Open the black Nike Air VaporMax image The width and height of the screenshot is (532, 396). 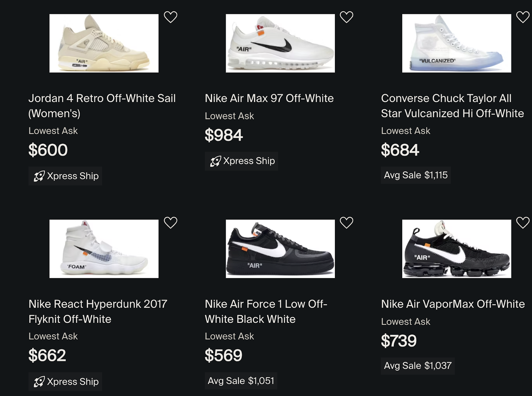coord(457,249)
